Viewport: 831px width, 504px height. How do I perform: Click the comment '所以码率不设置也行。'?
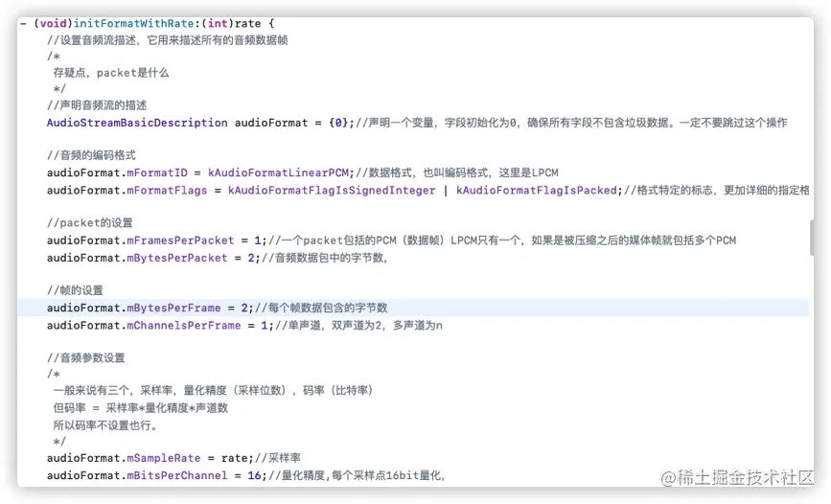(x=105, y=425)
